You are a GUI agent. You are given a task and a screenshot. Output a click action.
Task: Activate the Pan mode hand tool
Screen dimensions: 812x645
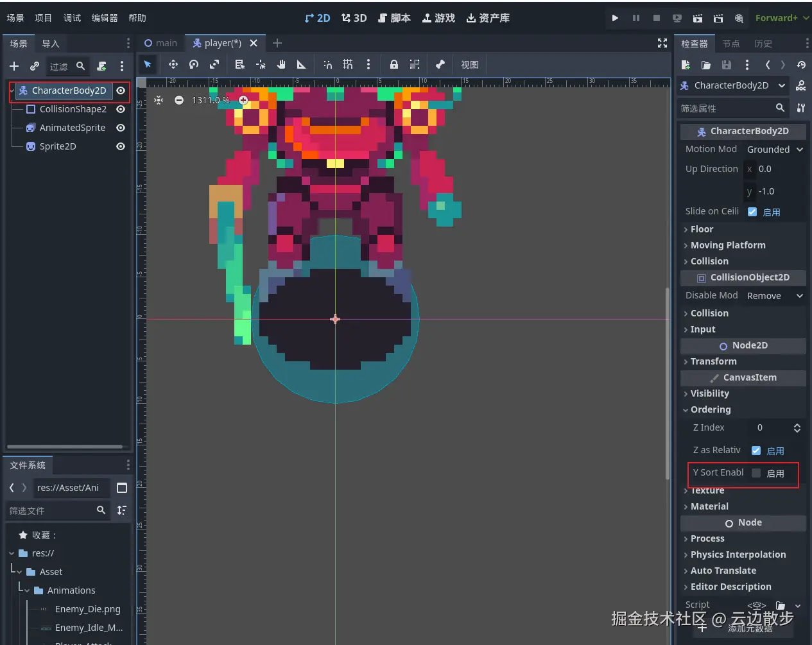(x=281, y=64)
